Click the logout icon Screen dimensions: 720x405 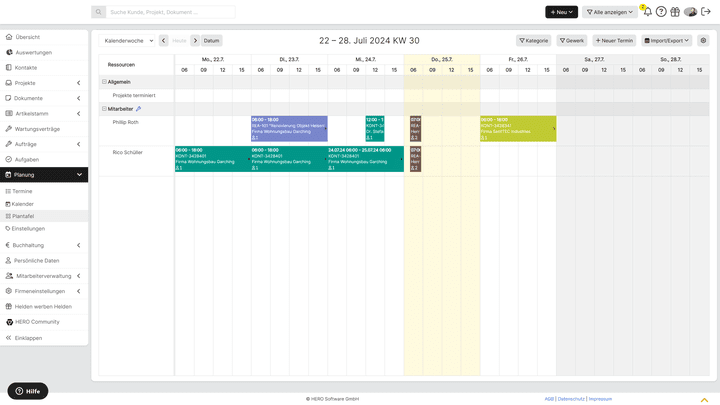(704, 12)
